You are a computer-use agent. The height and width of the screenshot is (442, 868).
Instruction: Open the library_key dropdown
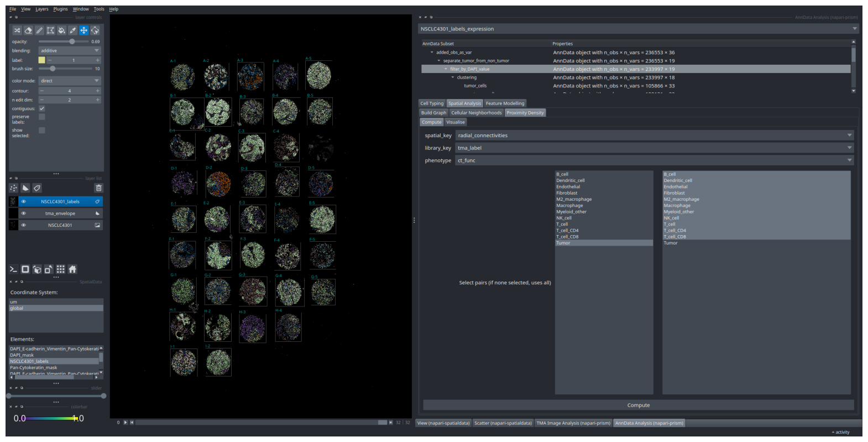655,148
